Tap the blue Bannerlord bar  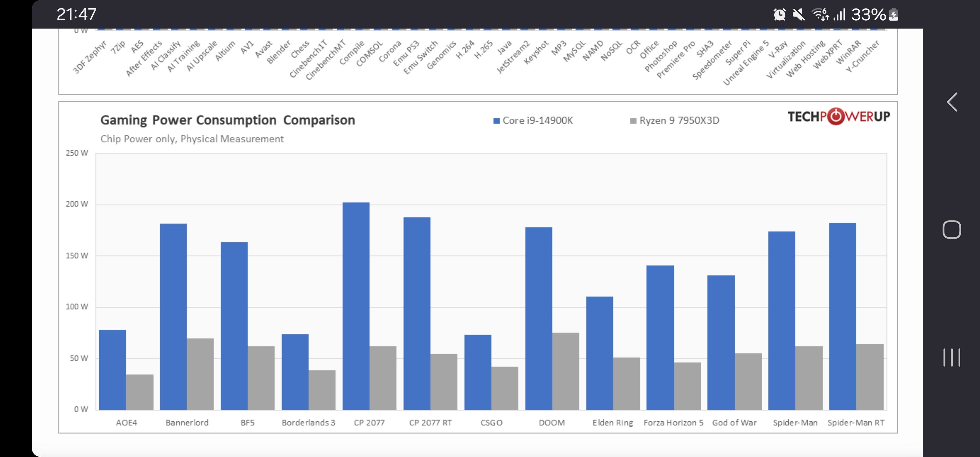pos(173,317)
